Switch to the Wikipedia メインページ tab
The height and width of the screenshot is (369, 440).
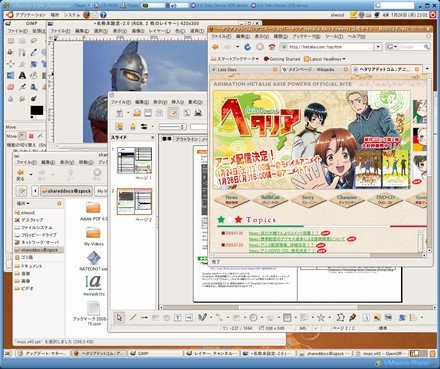pos(314,69)
